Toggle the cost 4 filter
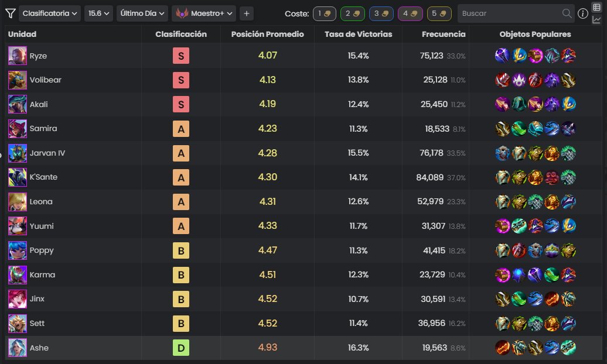The width and height of the screenshot is (607, 364). 410,13
